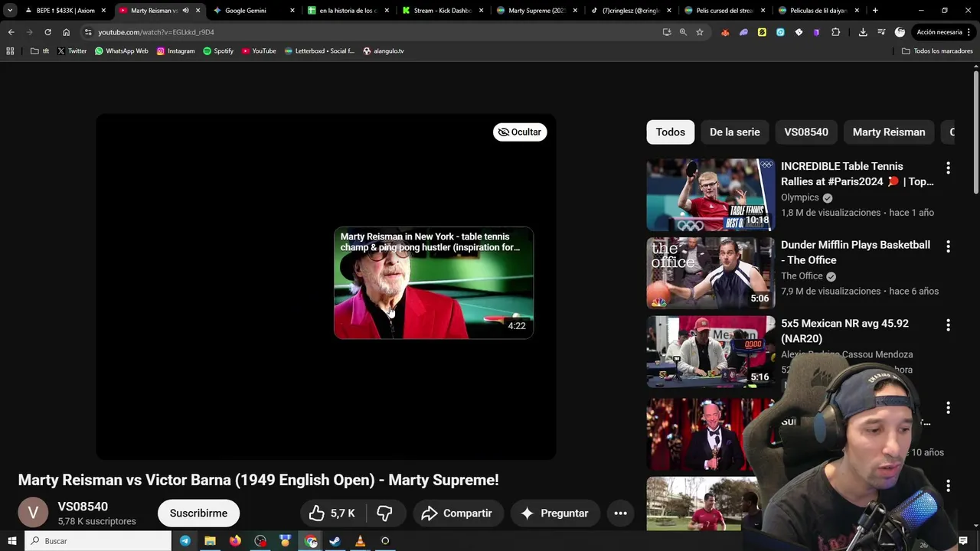The image size is (980, 551).
Task: Switch to Stream - Kick Dashboard tab
Action: pos(442,11)
